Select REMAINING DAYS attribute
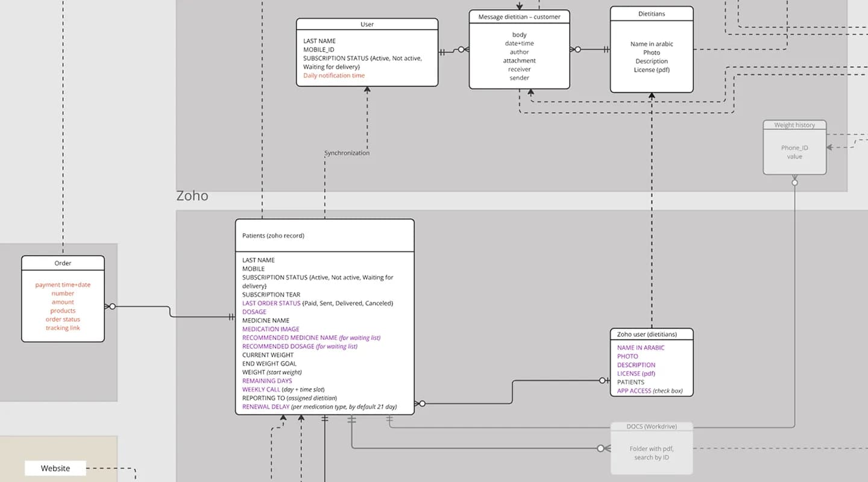The height and width of the screenshot is (482, 868). [x=267, y=381]
